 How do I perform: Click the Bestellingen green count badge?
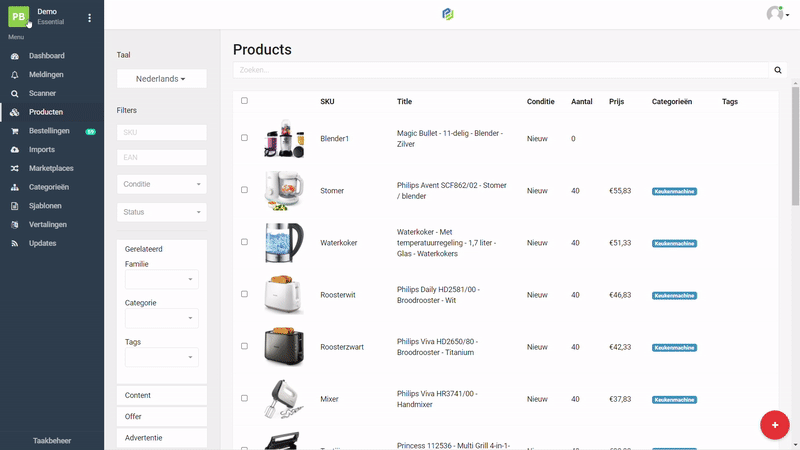(90, 132)
